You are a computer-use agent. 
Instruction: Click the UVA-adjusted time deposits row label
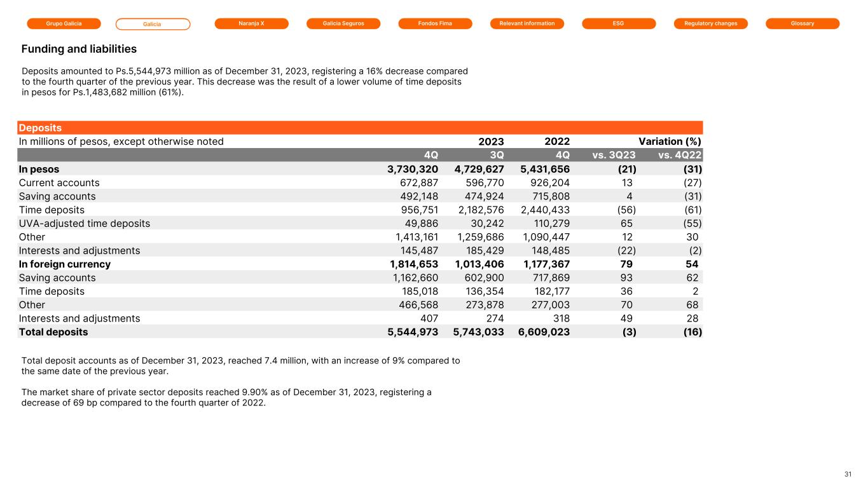point(85,223)
